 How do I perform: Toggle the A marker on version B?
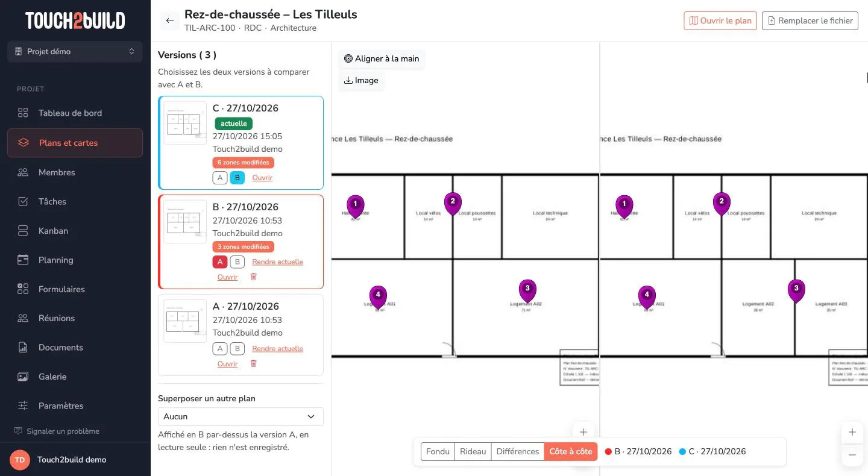220,261
